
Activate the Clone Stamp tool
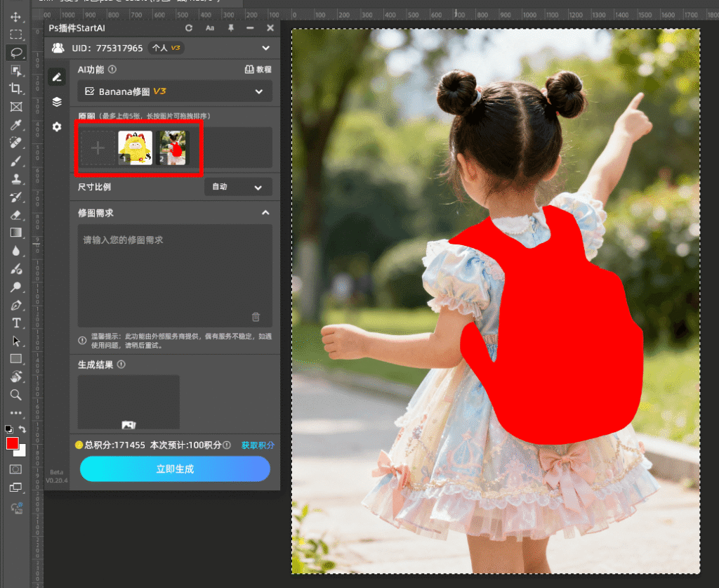(15, 178)
